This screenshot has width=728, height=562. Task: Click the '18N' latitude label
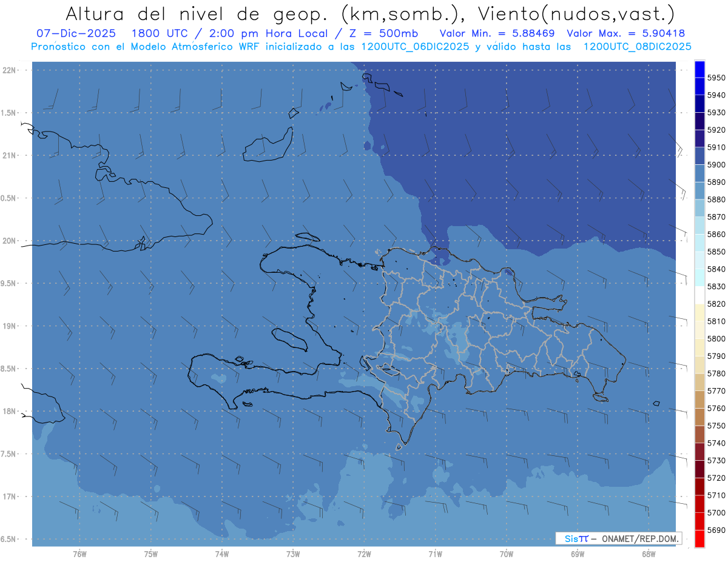(x=9, y=411)
